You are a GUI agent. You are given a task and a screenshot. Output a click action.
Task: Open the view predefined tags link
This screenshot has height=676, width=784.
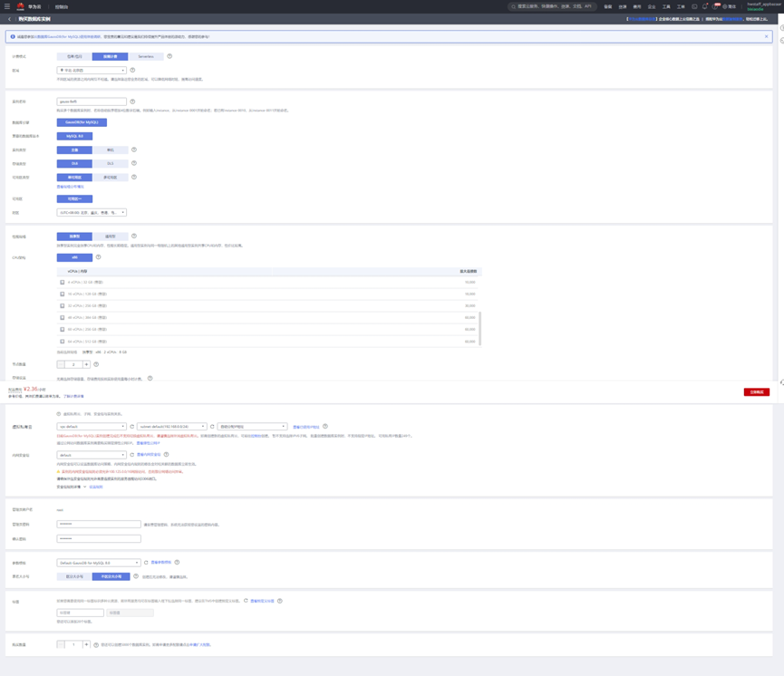coord(262,601)
